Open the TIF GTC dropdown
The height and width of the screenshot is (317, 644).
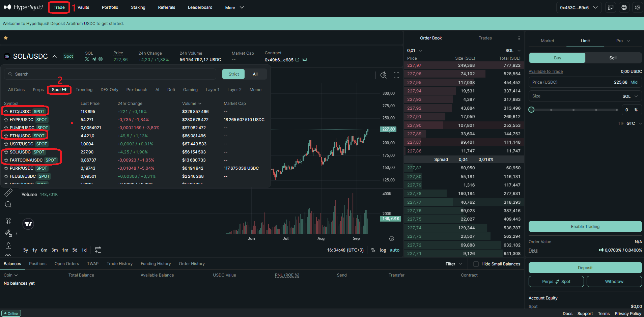point(630,123)
